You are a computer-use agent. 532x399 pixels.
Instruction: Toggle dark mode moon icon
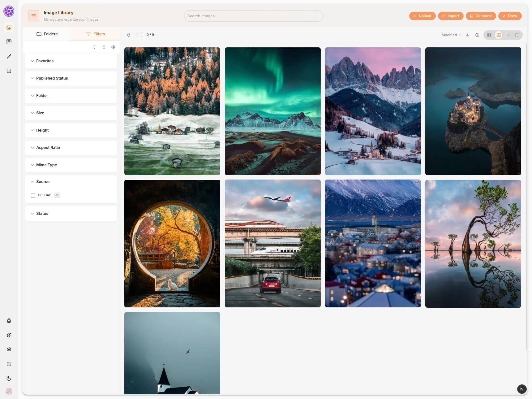(9, 378)
